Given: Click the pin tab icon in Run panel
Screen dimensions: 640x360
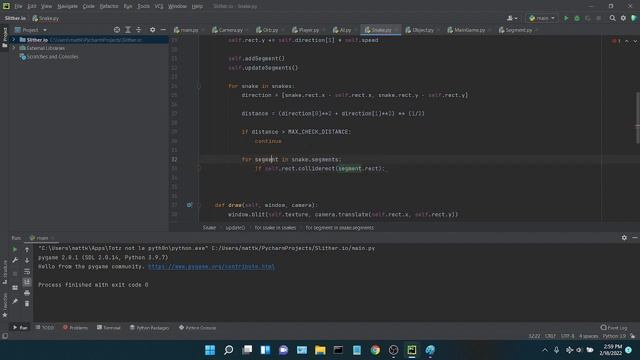Looking at the screenshot, I should tap(15, 301).
